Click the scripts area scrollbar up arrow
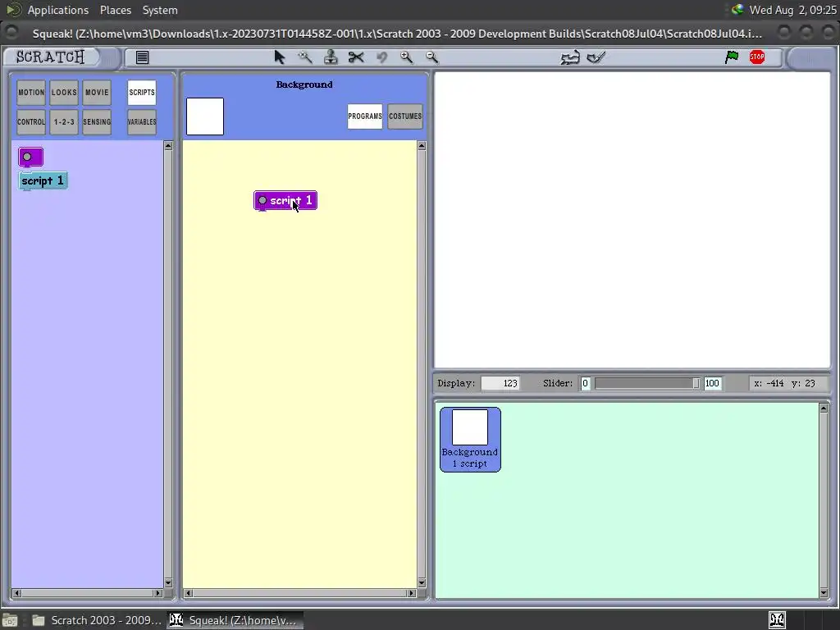This screenshot has height=630, width=840. click(422, 146)
